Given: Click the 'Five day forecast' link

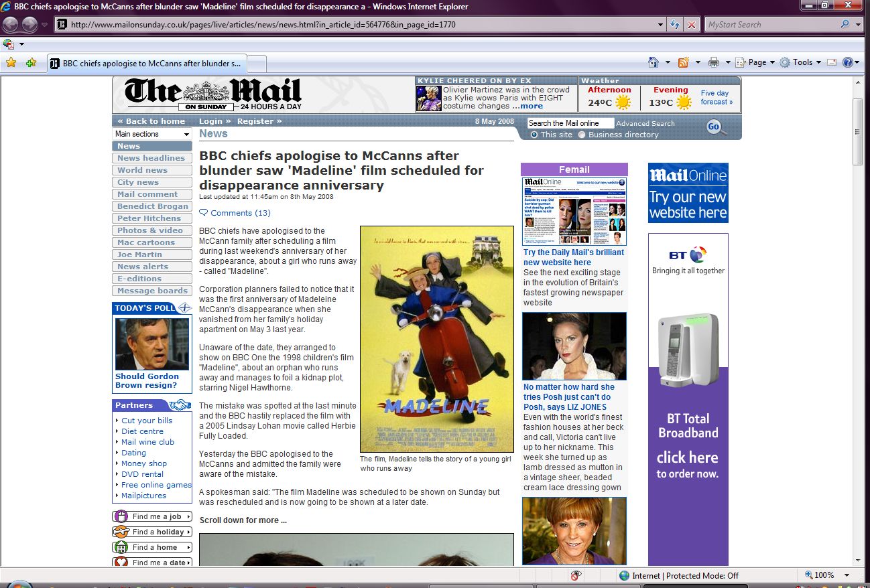Looking at the screenshot, I should (716, 98).
